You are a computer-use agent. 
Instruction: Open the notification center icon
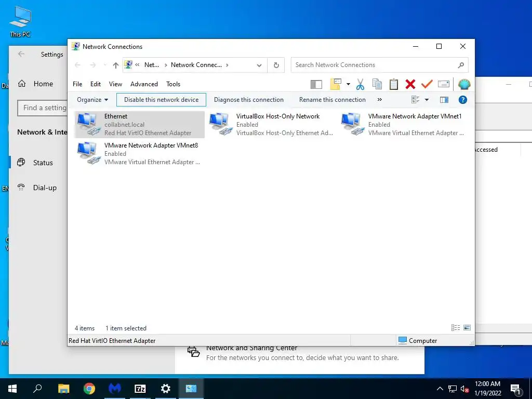[x=516, y=389]
